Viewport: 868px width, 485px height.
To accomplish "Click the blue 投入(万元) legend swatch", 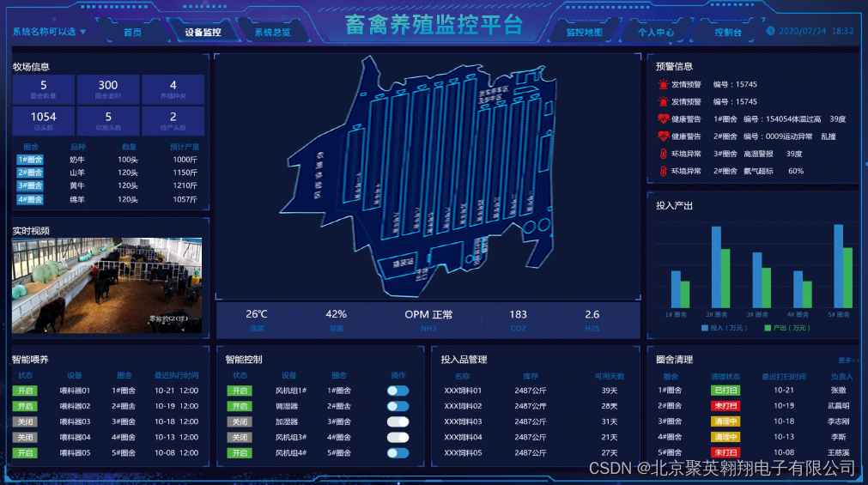I will (705, 328).
